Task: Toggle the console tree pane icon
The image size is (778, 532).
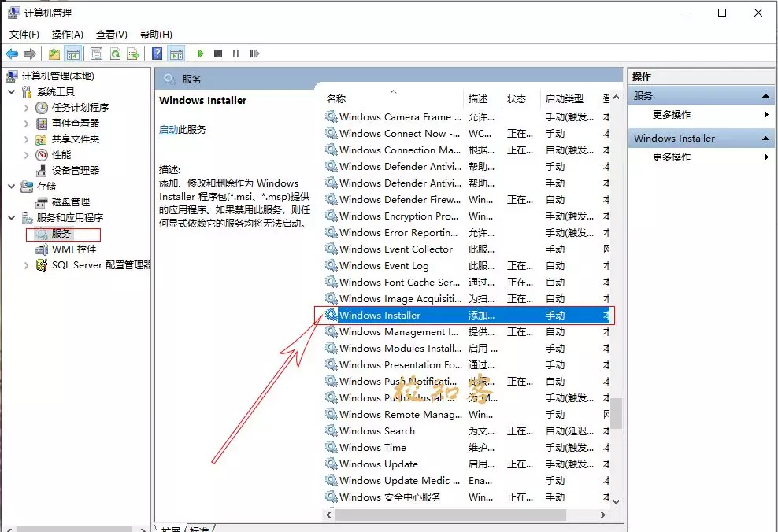Action: click(73, 54)
